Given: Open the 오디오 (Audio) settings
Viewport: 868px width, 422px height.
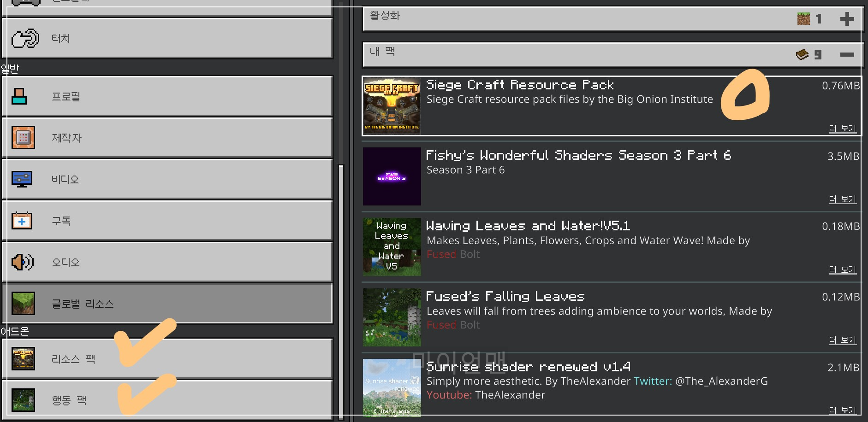Looking at the screenshot, I should tap(167, 262).
